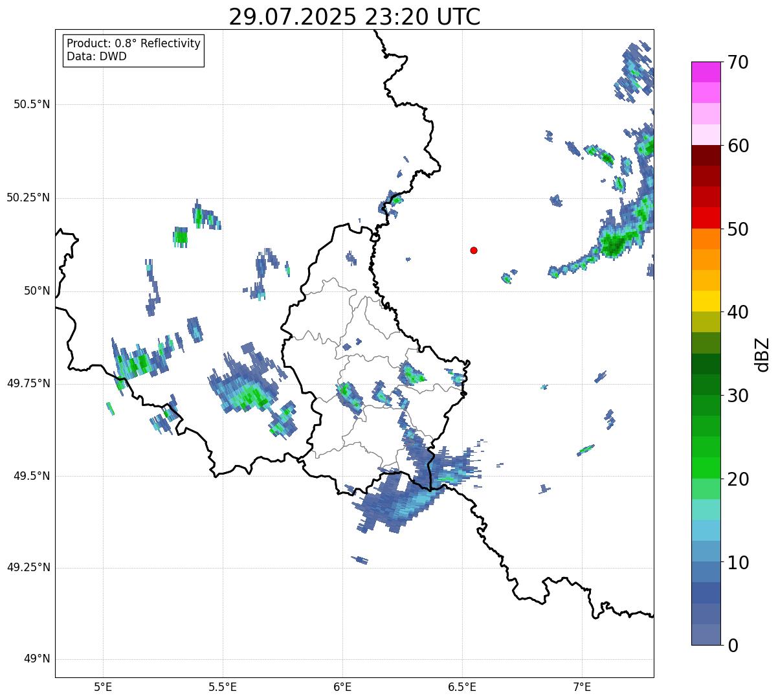Viewport: 778px width, 700px height.
Task: Click the colorbar label "dBZ"
Action: coord(762,354)
